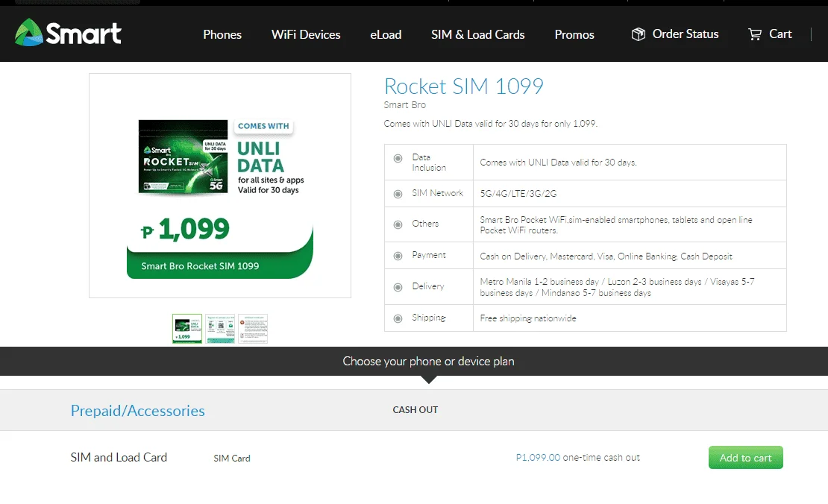Select the Others row label
The image size is (828, 504).
click(425, 224)
